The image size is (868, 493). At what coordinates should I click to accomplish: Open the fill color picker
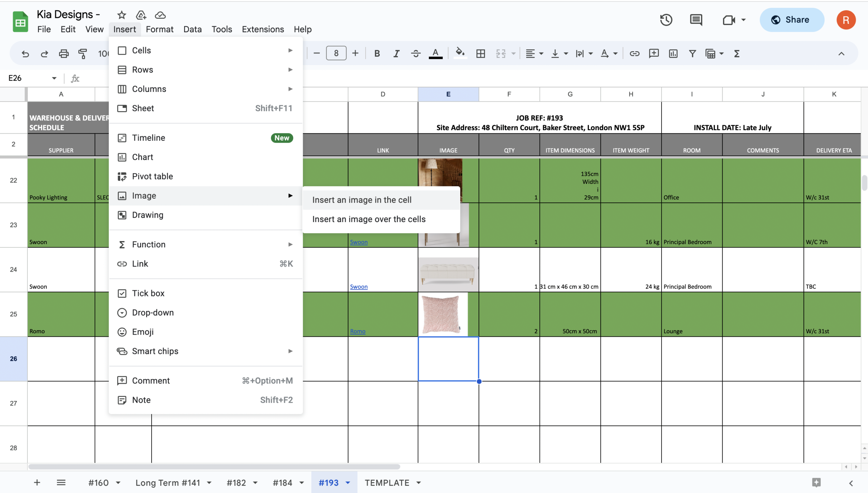(x=460, y=53)
